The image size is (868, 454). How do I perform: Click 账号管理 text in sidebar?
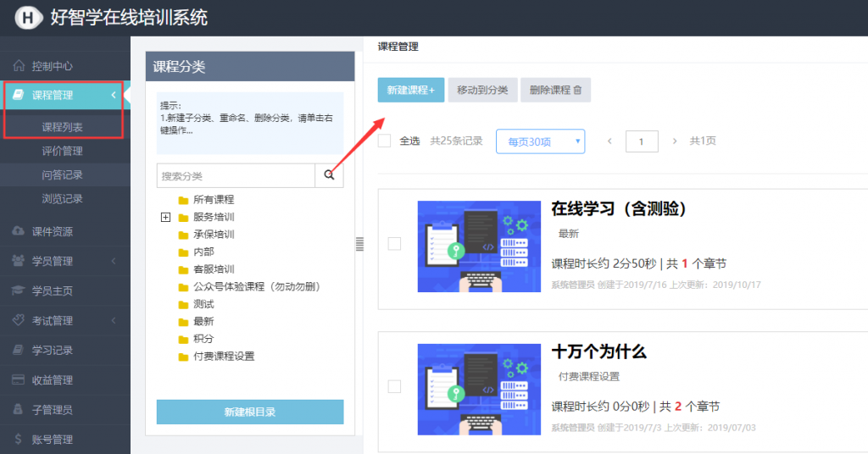[x=52, y=440]
